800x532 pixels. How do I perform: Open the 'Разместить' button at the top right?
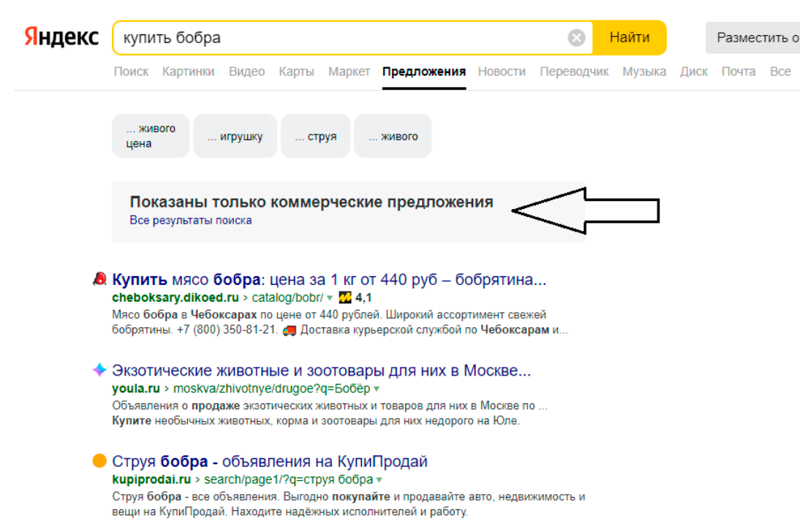[x=753, y=38]
